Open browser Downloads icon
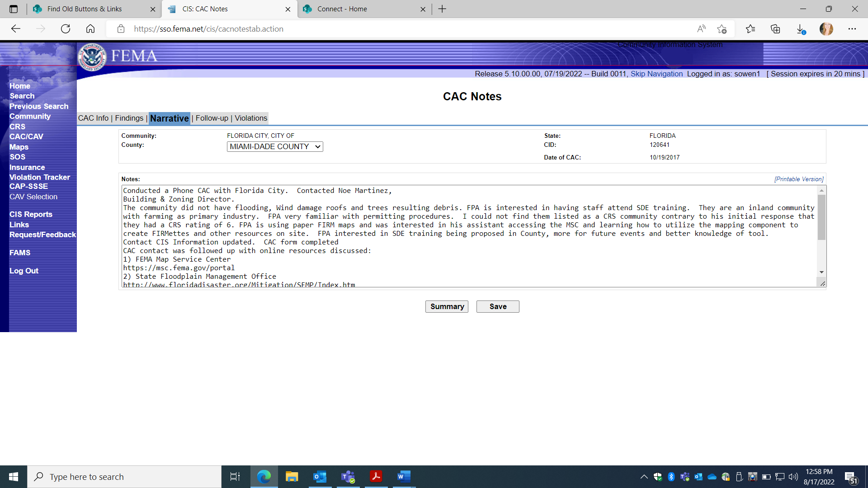The height and width of the screenshot is (488, 868). [x=800, y=29]
